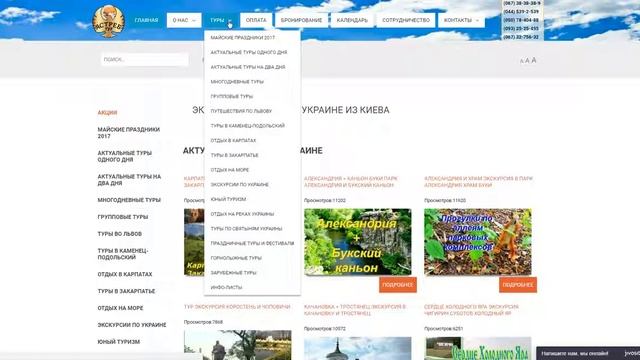640x360 pixels.
Task: Click the Коростень monument thumbnail
Action: click(238, 345)
